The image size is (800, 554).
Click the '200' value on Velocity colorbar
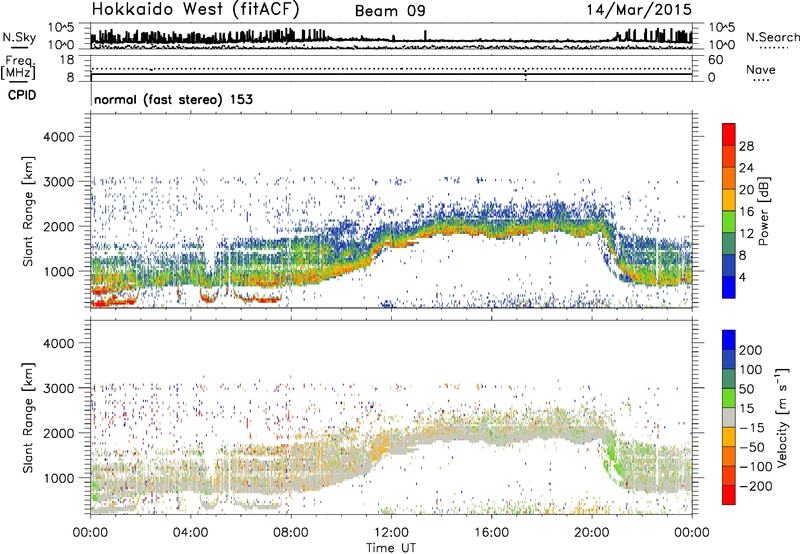point(751,350)
